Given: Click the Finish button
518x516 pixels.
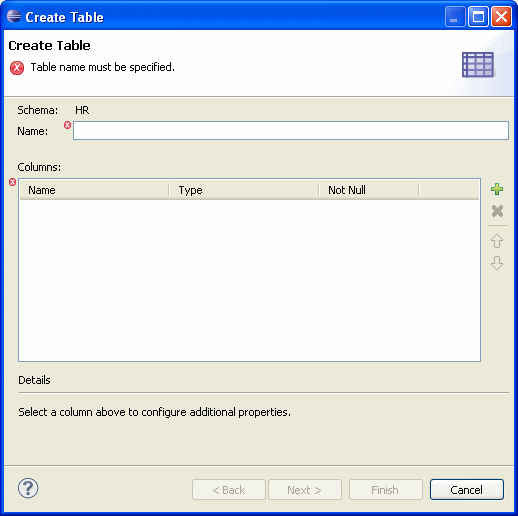Looking at the screenshot, I should (386, 490).
